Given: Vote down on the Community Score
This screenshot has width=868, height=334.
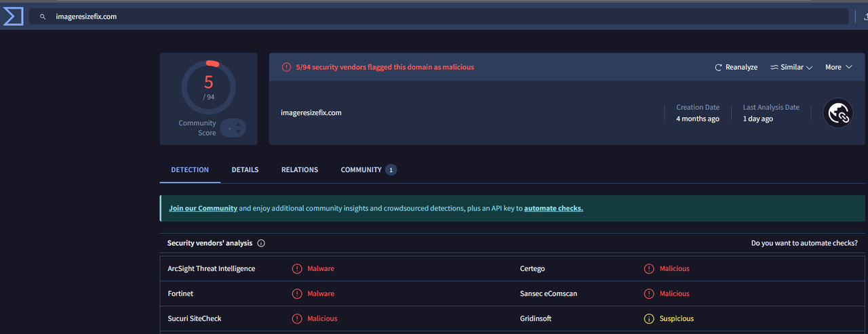Looking at the screenshot, I should click(x=237, y=131).
